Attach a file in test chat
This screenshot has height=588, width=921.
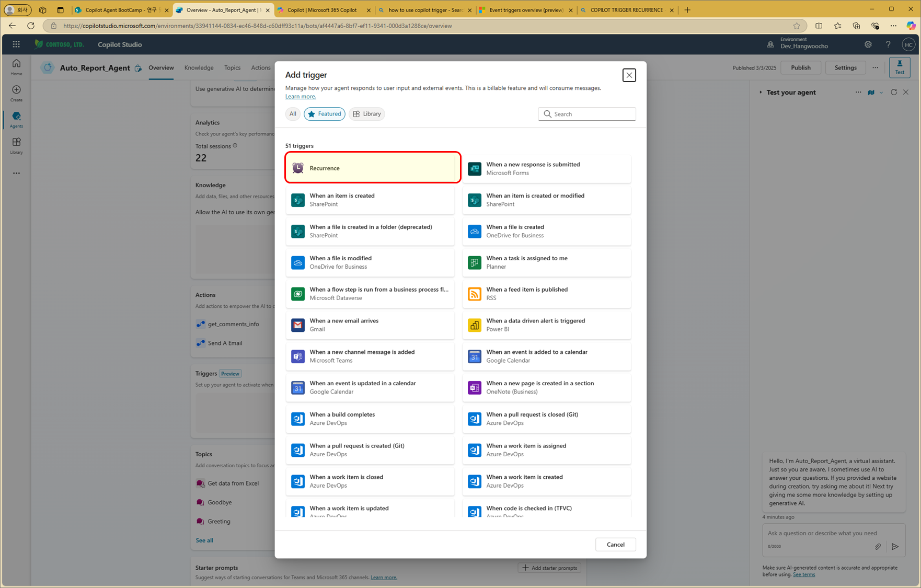[x=878, y=547]
